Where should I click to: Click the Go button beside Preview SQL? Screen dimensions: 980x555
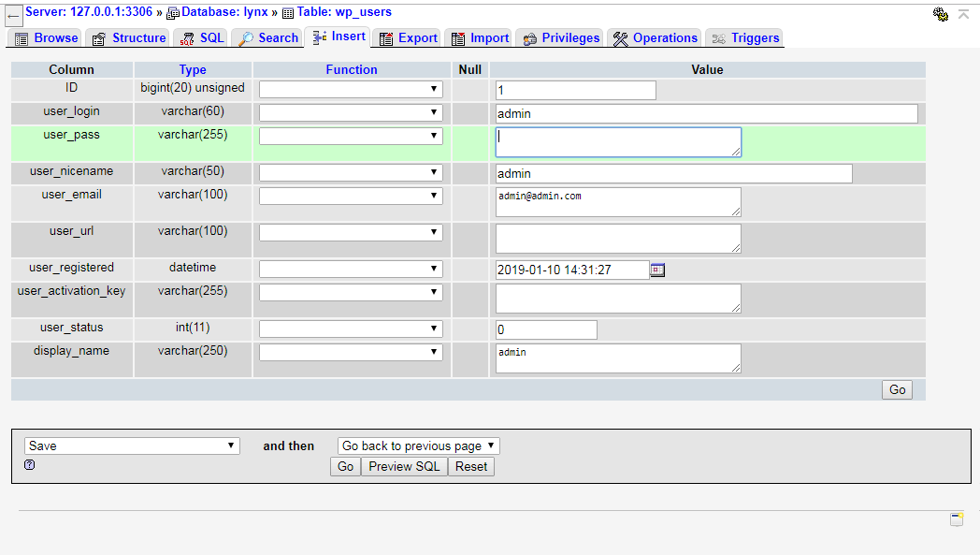(346, 467)
